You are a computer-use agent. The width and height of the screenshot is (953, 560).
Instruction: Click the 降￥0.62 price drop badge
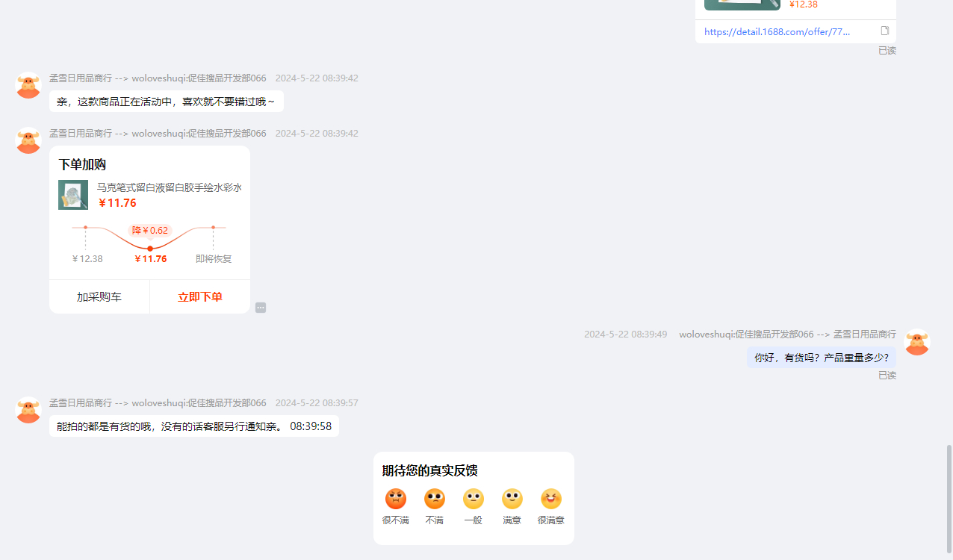tap(150, 231)
